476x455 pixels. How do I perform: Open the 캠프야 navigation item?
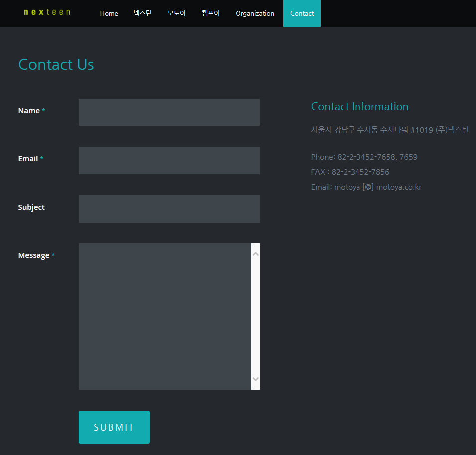coord(211,13)
